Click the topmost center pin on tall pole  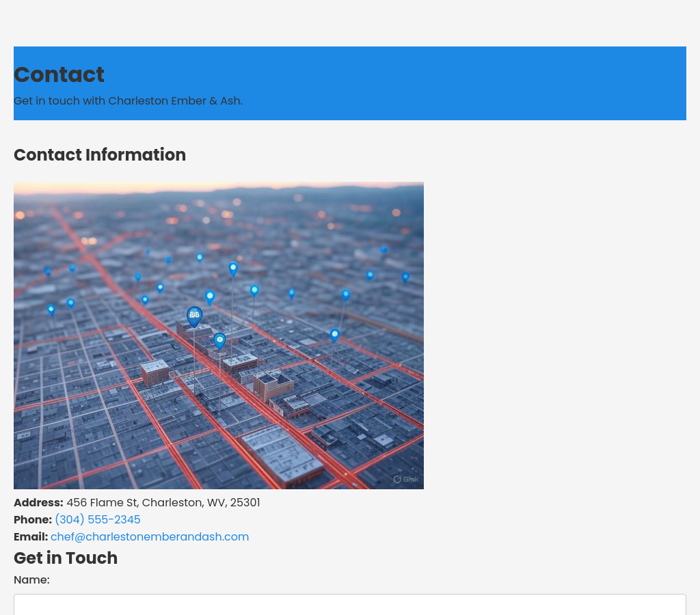coord(233,268)
